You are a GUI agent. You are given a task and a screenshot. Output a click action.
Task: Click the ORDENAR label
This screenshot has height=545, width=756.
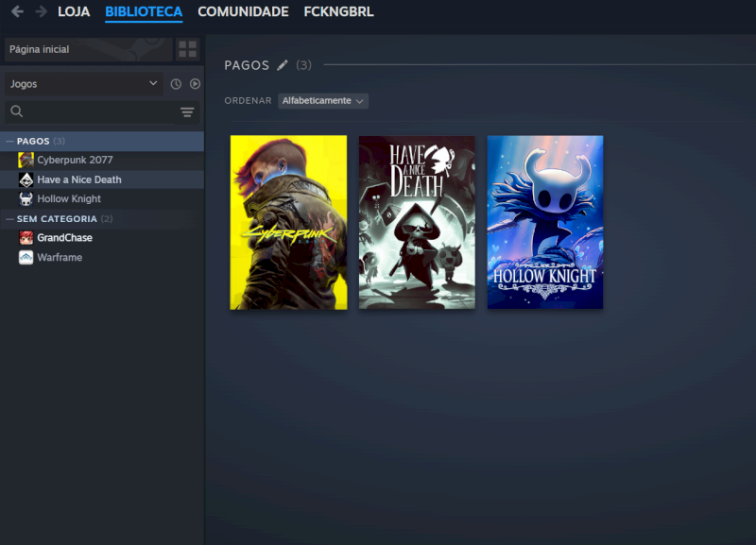248,101
